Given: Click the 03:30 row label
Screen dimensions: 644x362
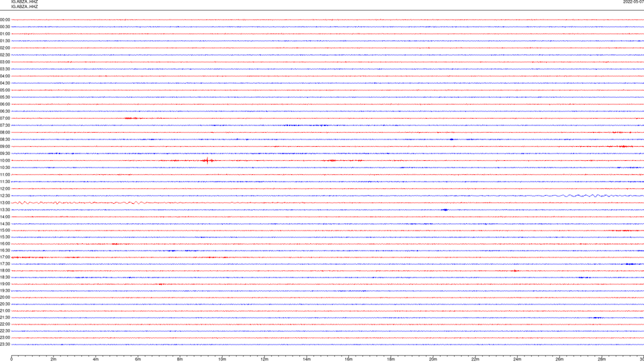Looking at the screenshot, I should point(5,69).
